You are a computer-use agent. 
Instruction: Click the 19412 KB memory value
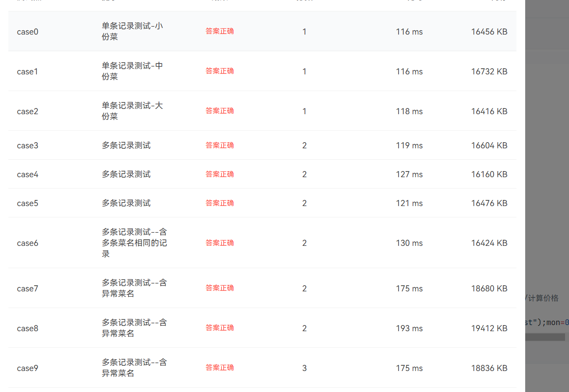[x=489, y=328]
